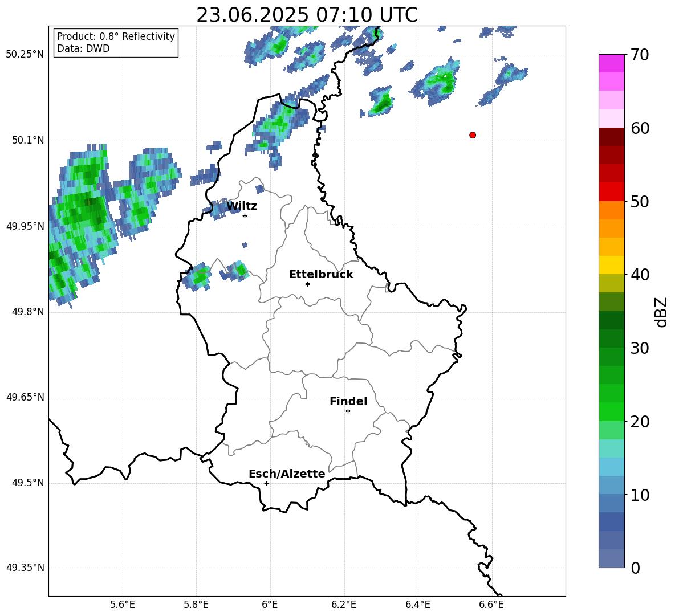Click the Wiltz city label
Viewport: 675px width, 616px height.
coord(242,206)
